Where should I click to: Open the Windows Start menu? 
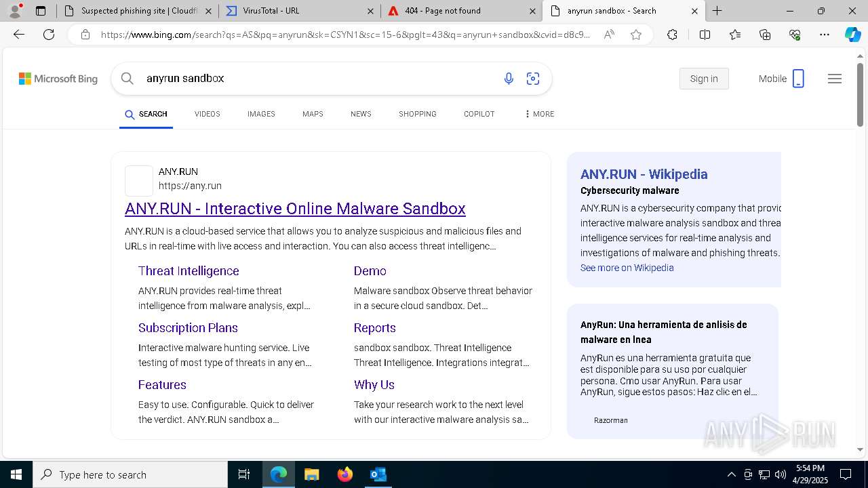coord(16,474)
